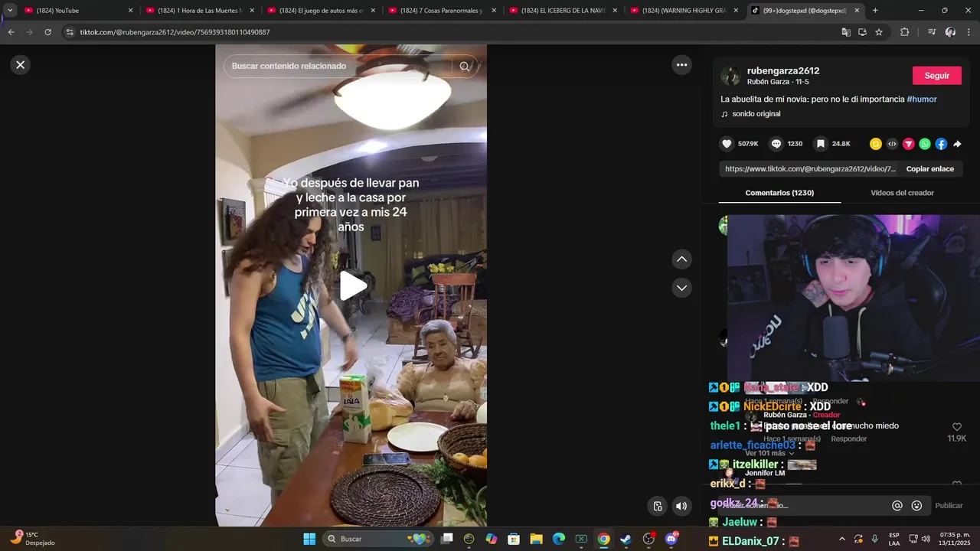Play the video with center play button
The image size is (980, 551).
point(352,285)
